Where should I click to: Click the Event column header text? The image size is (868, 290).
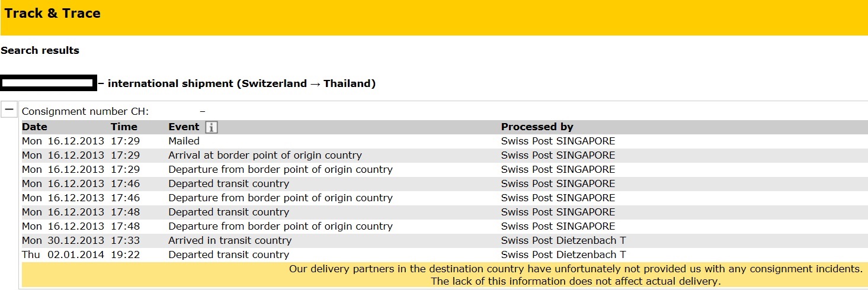(x=184, y=127)
